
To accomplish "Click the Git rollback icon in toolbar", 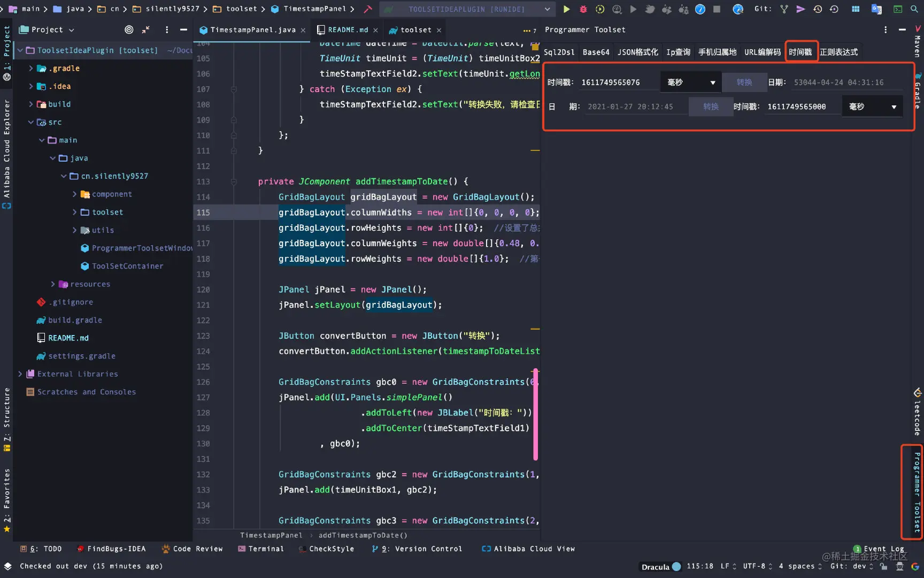I will (834, 9).
